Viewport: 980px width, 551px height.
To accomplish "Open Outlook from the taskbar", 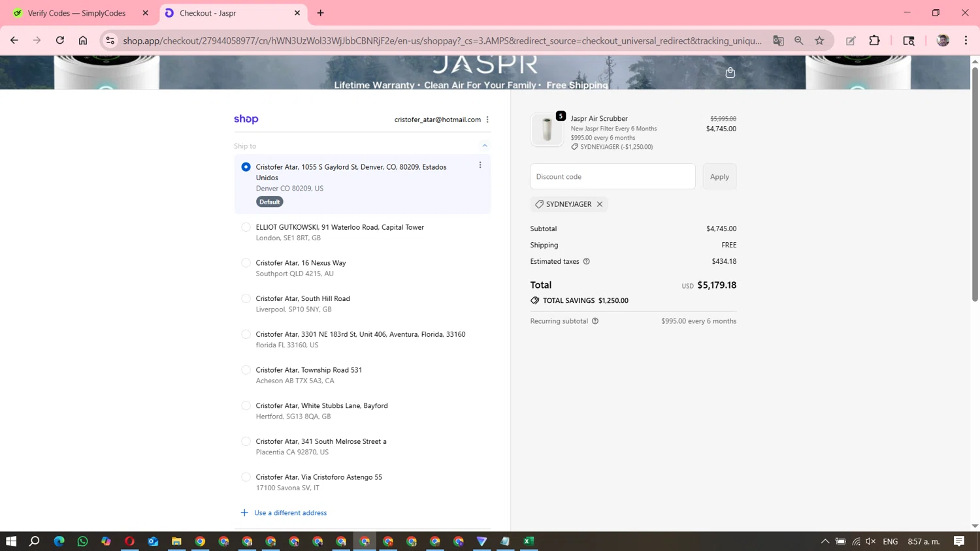I will point(153,541).
